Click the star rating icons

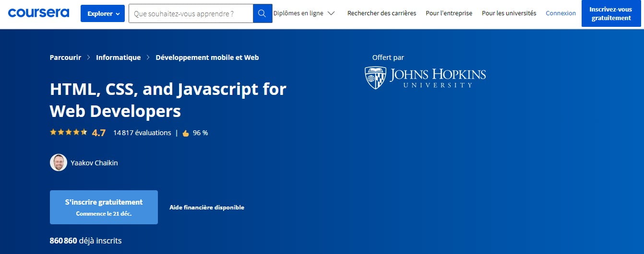coord(68,132)
